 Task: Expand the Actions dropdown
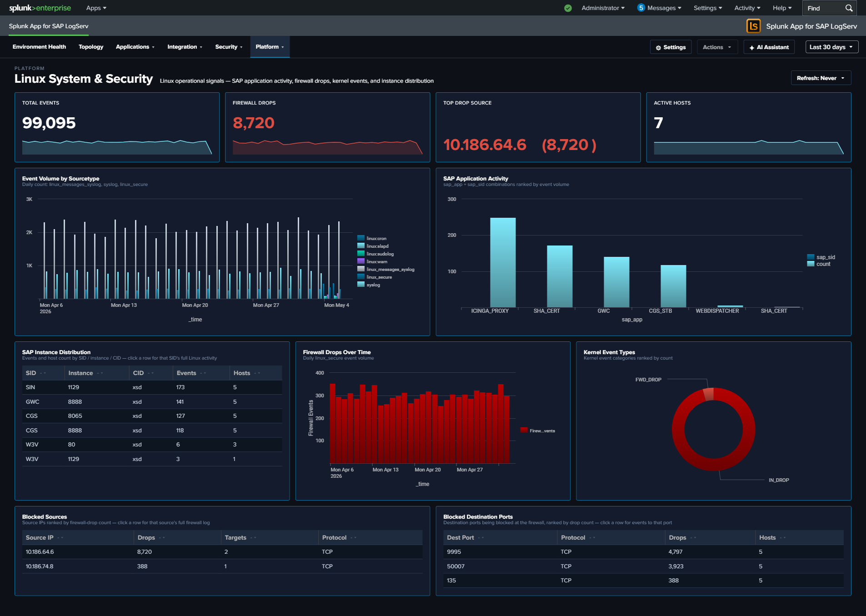717,47
